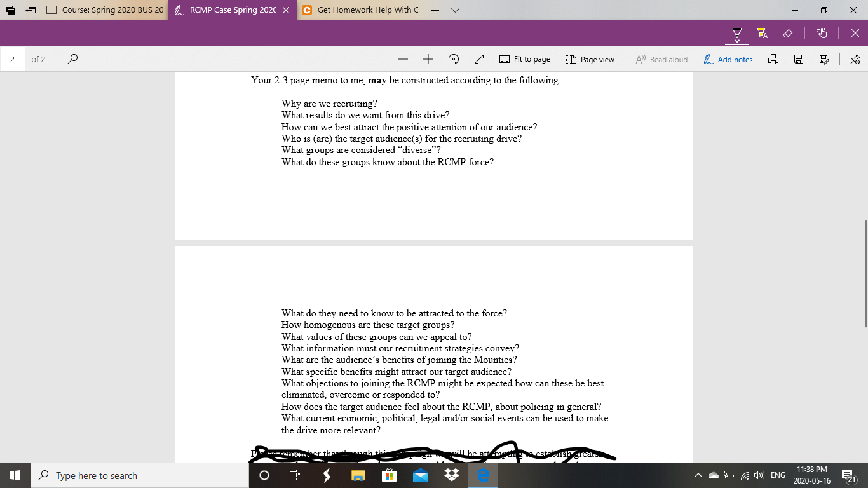
Task: Close the purple notes toolbar
Action: 855,33
